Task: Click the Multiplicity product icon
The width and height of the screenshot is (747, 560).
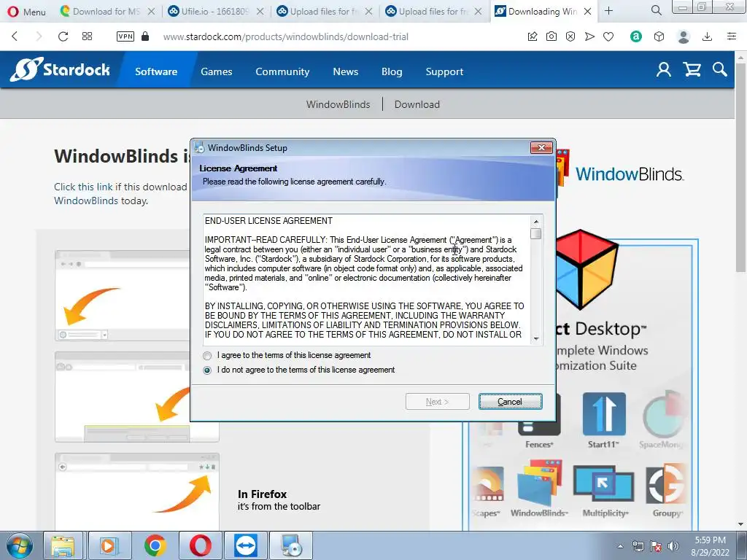Action: [x=603, y=486]
